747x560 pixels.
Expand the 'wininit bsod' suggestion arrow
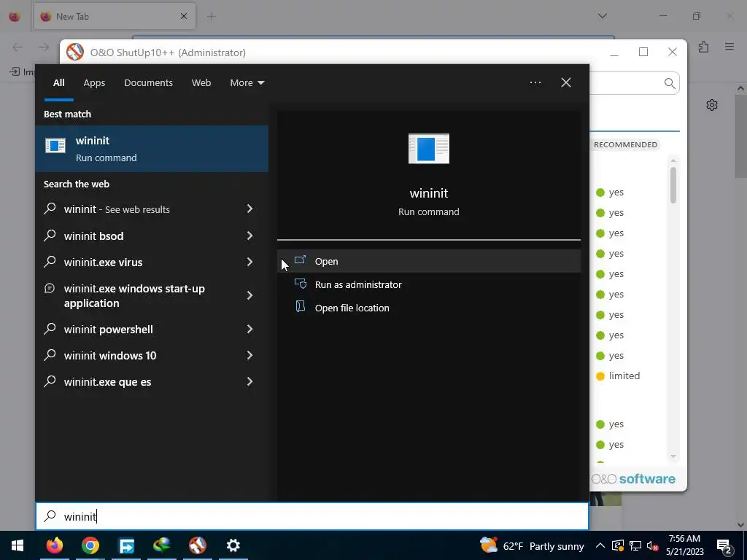pyautogui.click(x=249, y=236)
